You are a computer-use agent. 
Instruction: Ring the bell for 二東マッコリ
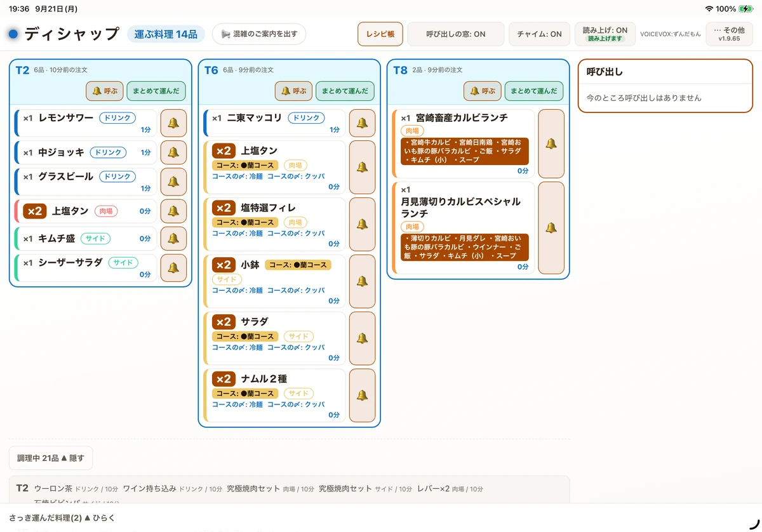click(362, 123)
